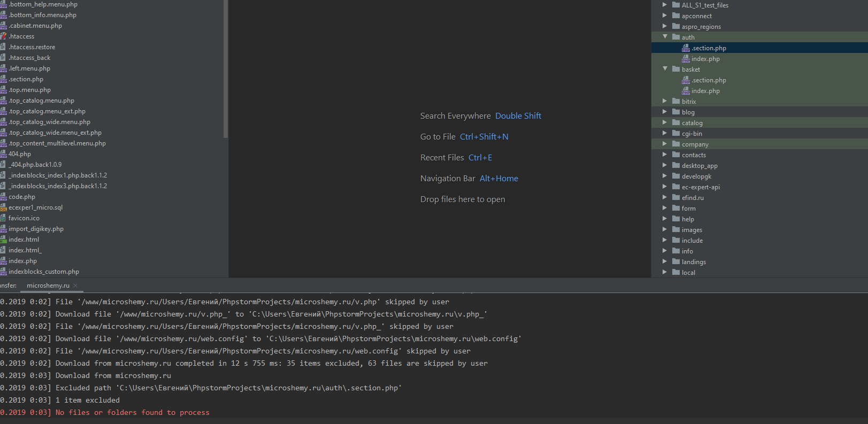Select _404.php.back1.0.9 in the file list
The height and width of the screenshot is (424, 868).
click(x=35, y=165)
